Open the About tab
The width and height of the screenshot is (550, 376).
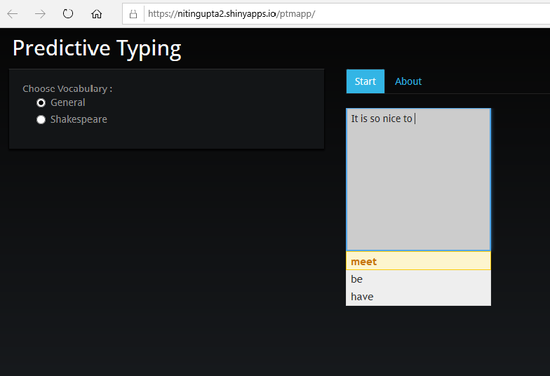(x=408, y=81)
